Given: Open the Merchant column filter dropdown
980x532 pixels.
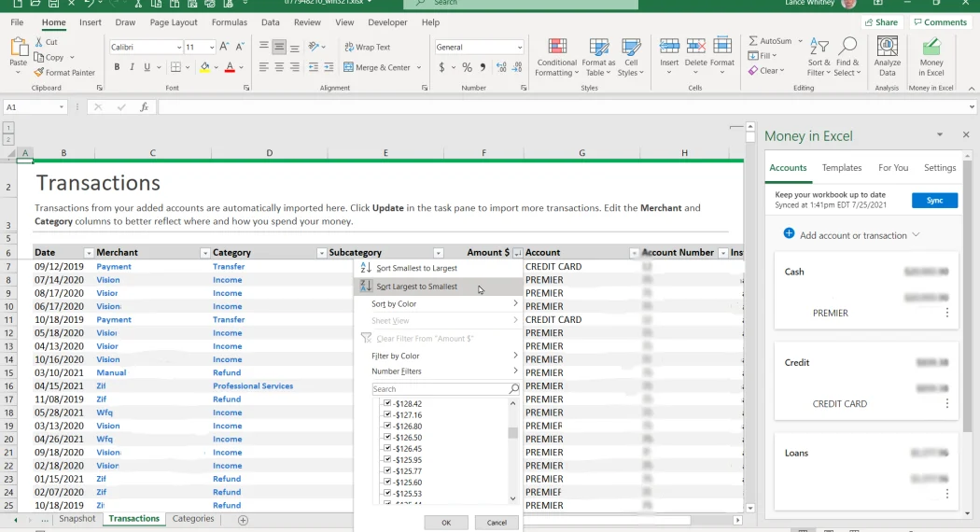Looking at the screenshot, I should [205, 253].
